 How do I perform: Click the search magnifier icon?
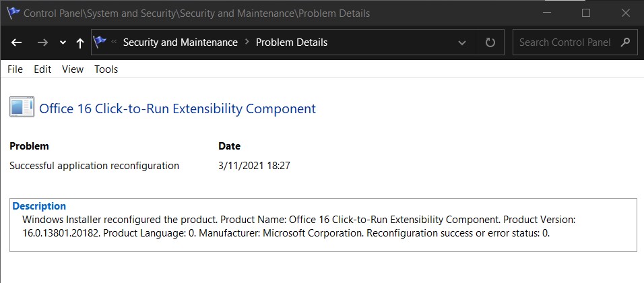(626, 42)
